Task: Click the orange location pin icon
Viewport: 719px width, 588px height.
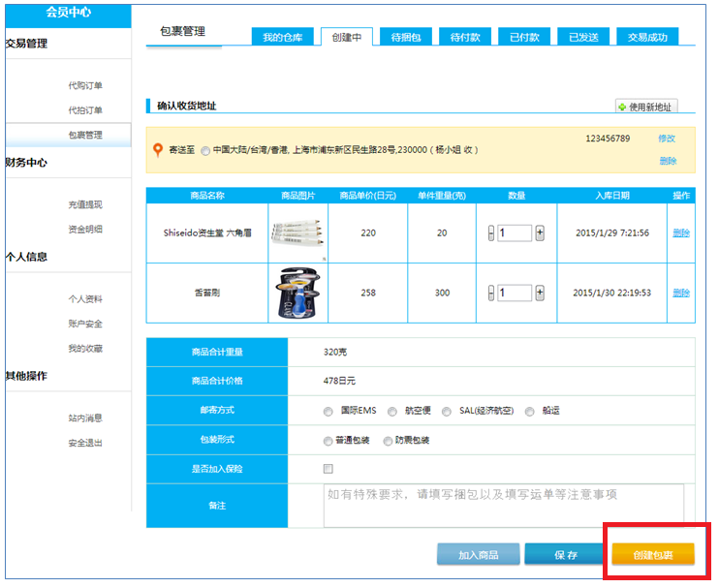Action: tap(158, 150)
